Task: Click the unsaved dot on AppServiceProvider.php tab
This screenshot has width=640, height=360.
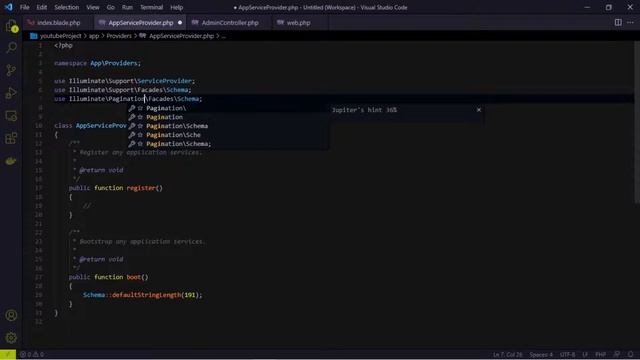Action: click(180, 23)
